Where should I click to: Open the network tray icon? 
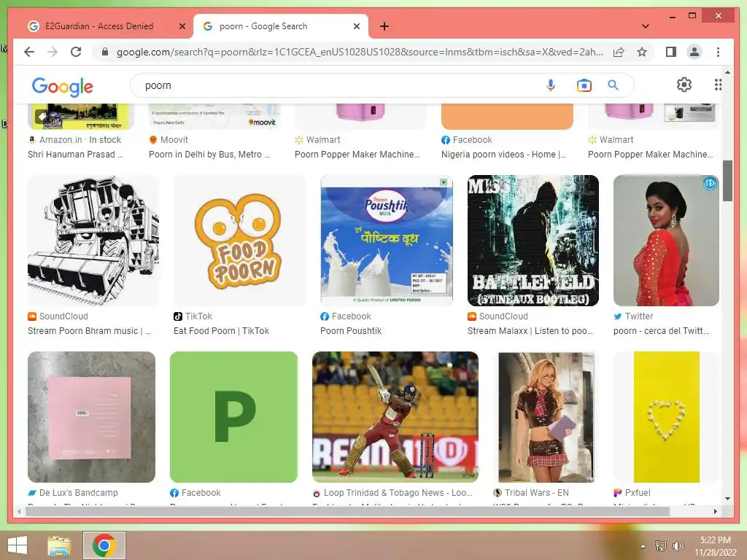click(x=660, y=546)
